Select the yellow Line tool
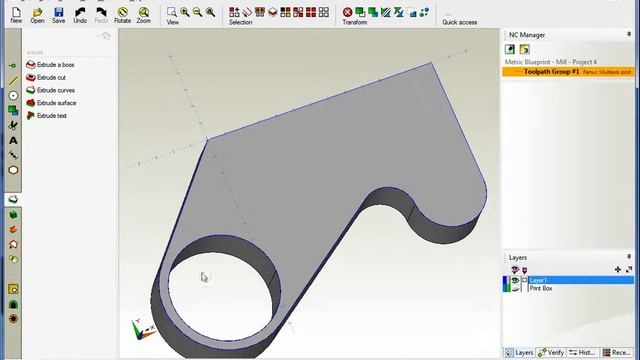 (13, 80)
